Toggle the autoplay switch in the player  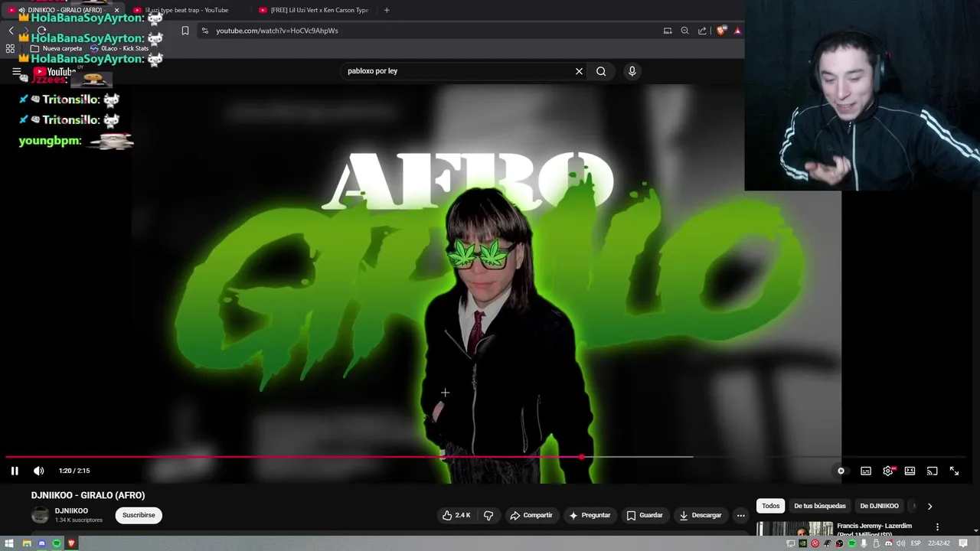[x=841, y=471]
